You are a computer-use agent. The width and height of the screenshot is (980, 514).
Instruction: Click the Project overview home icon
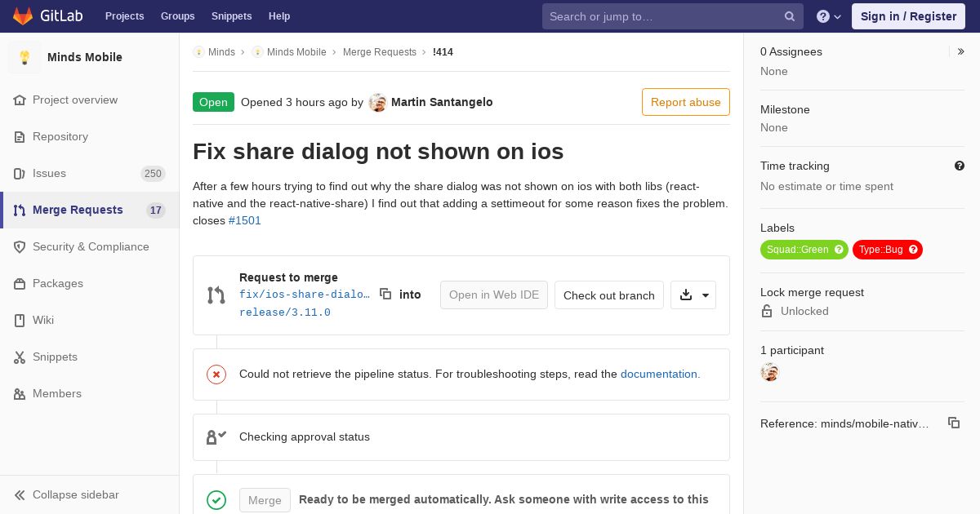[x=20, y=100]
